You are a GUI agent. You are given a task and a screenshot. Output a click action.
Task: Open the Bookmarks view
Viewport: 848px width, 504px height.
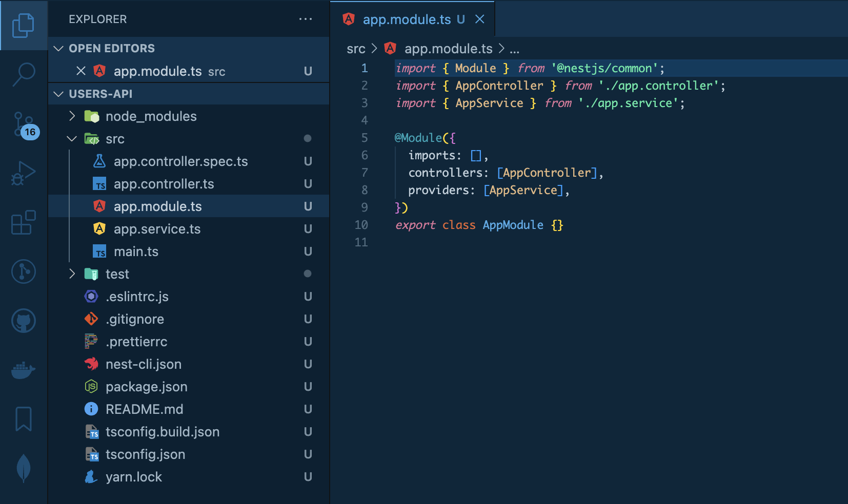[24, 419]
